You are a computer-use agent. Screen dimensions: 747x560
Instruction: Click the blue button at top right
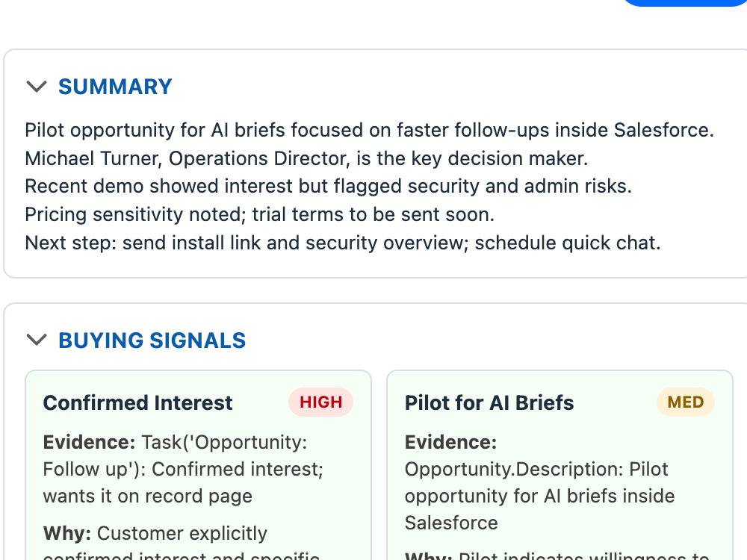pos(684,2)
